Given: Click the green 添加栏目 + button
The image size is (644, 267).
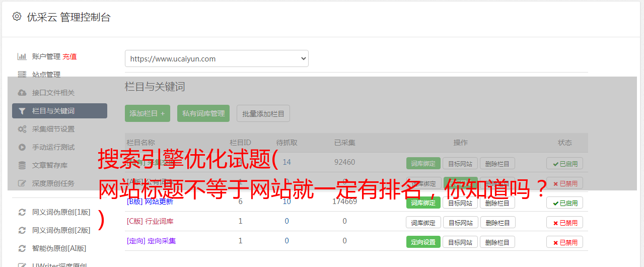Looking at the screenshot, I should (x=148, y=113).
